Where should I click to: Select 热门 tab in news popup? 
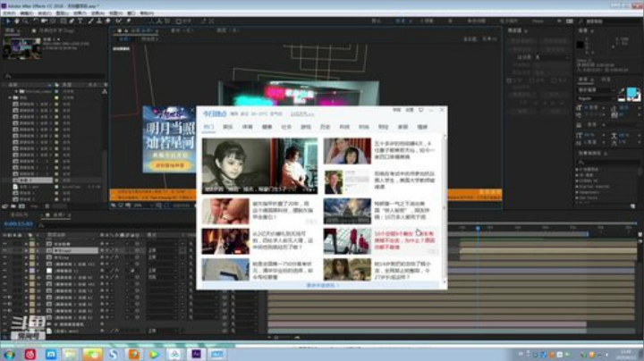point(208,127)
